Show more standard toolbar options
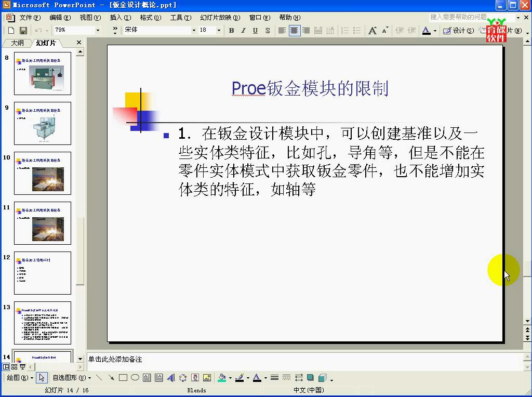Viewport: 532px width, 397px height. point(115,30)
